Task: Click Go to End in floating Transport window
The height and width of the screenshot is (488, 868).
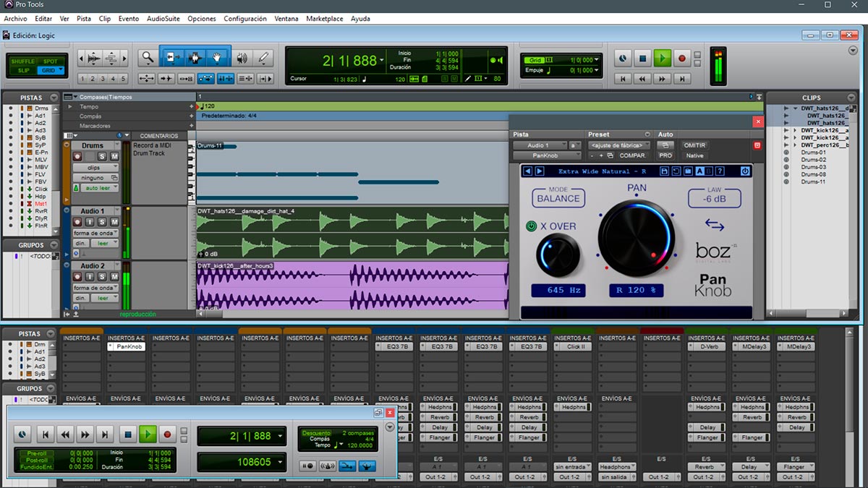Action: (106, 435)
